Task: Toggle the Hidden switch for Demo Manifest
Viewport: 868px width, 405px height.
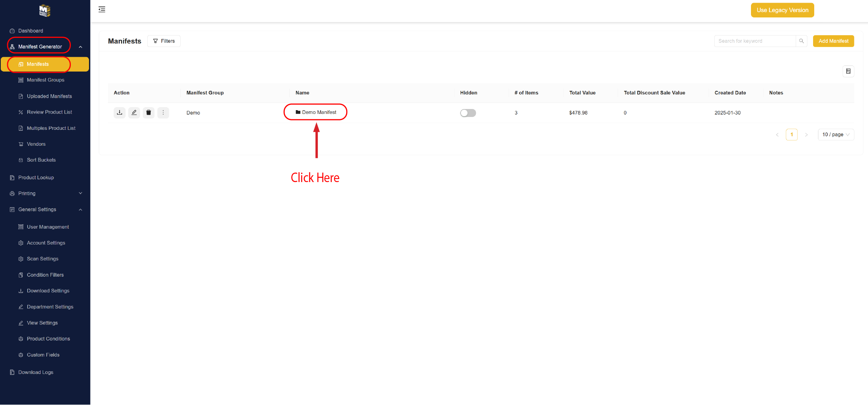Action: tap(468, 113)
